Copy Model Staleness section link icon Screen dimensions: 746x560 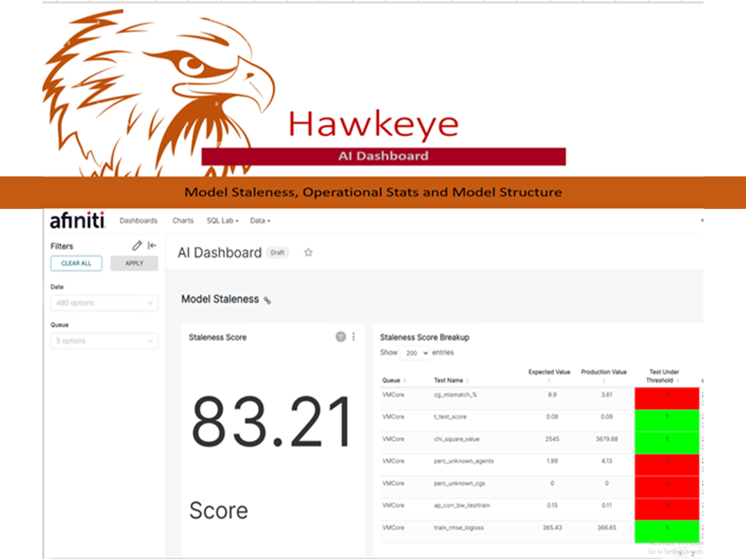pos(267,300)
